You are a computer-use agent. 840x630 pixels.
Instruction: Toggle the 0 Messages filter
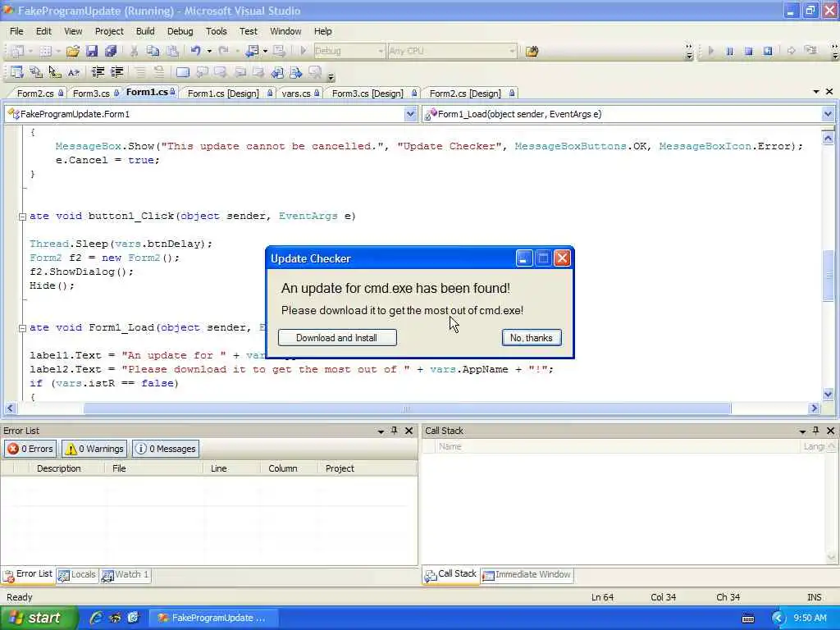[166, 449]
